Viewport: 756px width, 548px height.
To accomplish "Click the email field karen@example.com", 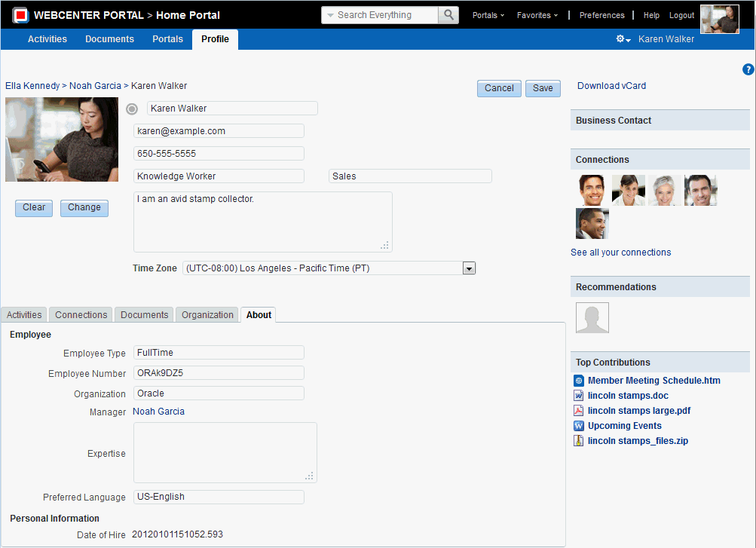I will click(219, 131).
